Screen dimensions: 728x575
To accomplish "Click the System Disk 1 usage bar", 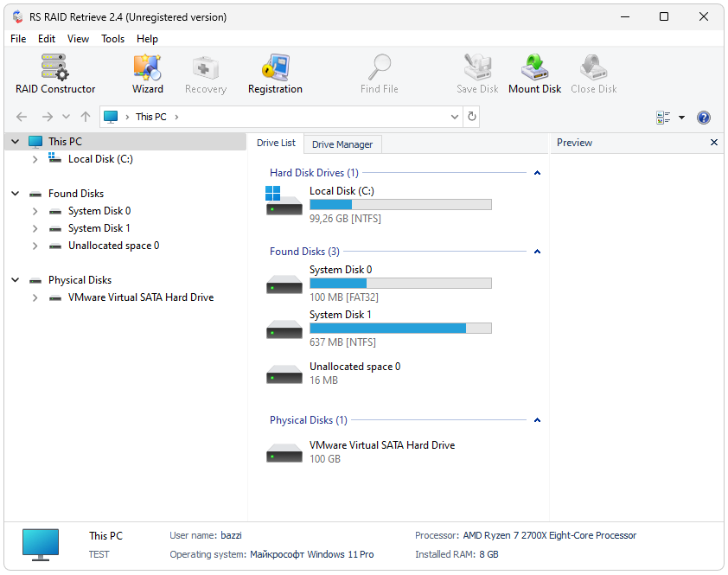I will click(400, 328).
